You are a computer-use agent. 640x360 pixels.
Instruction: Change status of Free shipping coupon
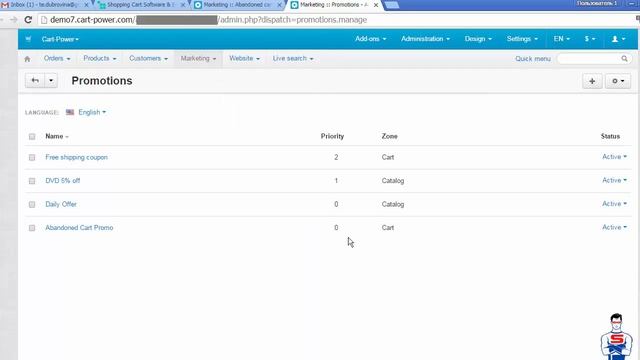coord(614,157)
